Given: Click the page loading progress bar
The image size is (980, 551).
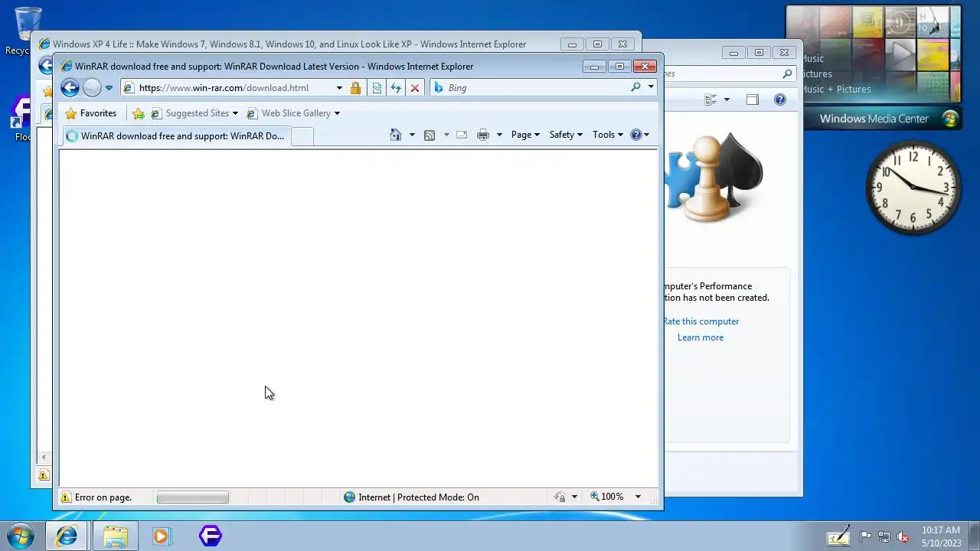Looking at the screenshot, I should pyautogui.click(x=192, y=497).
